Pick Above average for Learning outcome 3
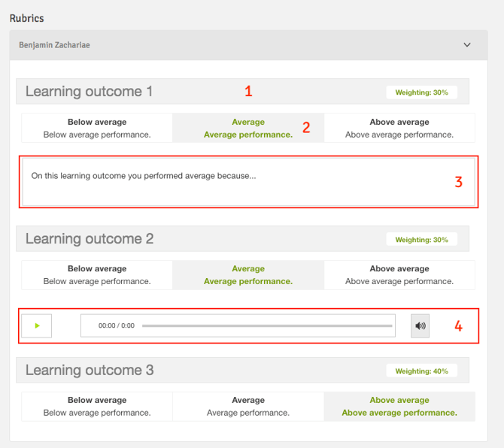 pos(399,406)
